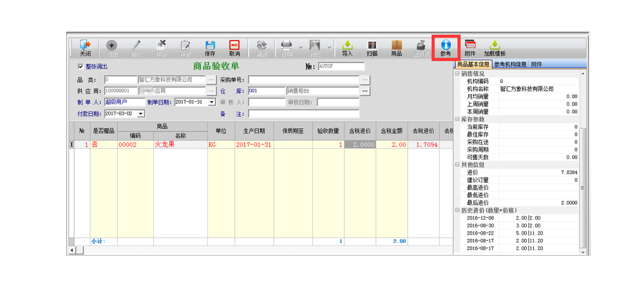This screenshot has width=644, height=290.
Task: Click the 扫描 (Scan) barcode icon
Action: pyautogui.click(x=372, y=48)
